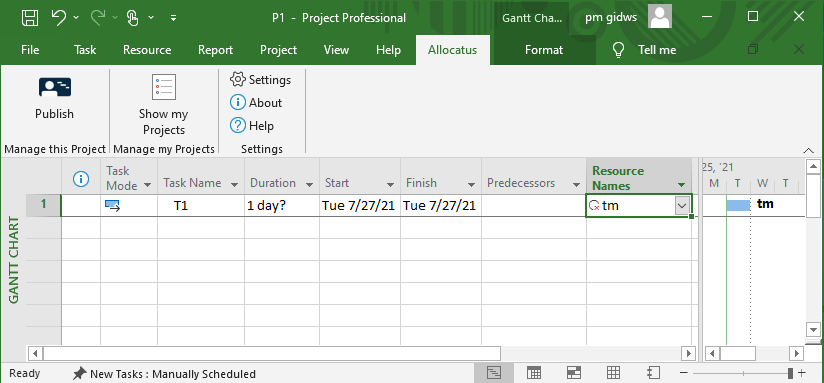Switch to Task Usage view in status bar
The height and width of the screenshot is (383, 824).
pos(534,373)
